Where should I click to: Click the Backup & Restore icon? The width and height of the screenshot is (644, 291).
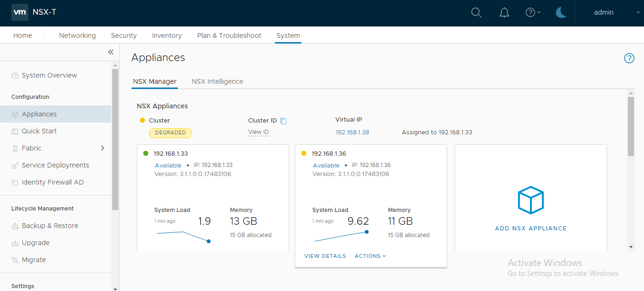click(x=15, y=226)
